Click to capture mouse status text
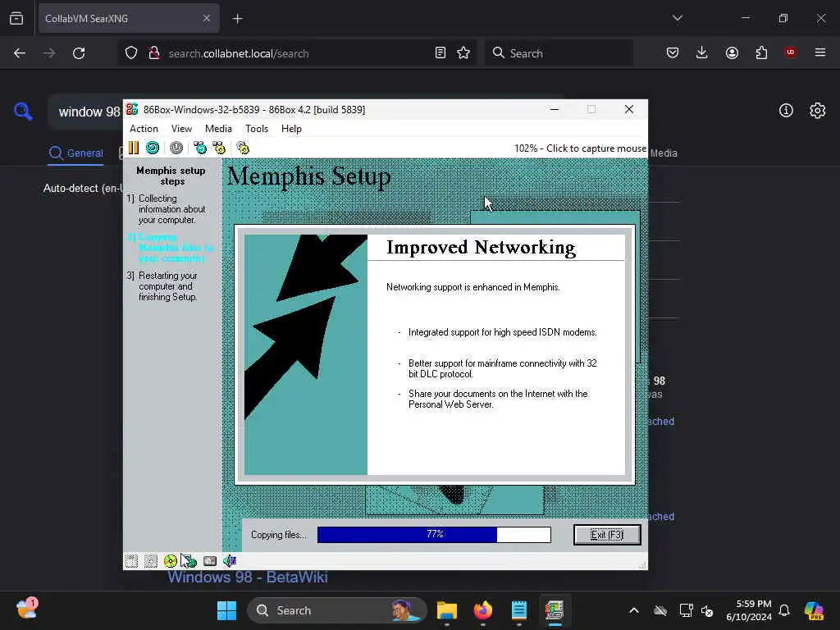 [x=580, y=148]
